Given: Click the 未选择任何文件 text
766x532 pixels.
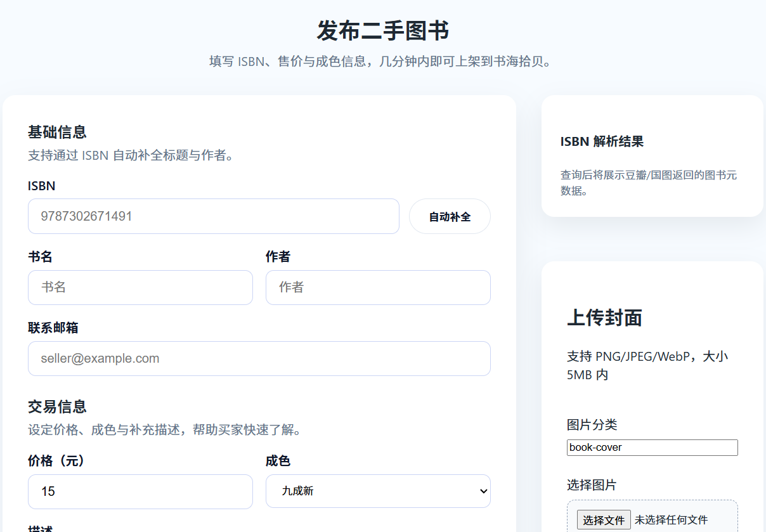Looking at the screenshot, I should coord(671,520).
